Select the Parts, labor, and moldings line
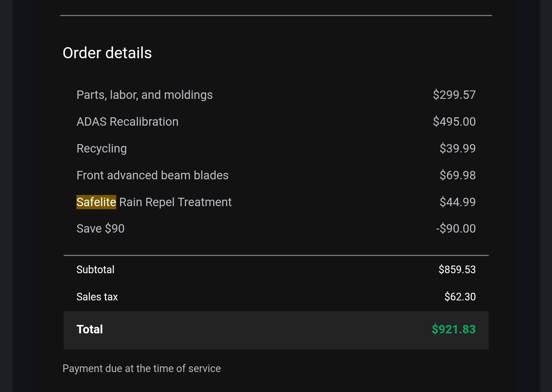 click(144, 95)
